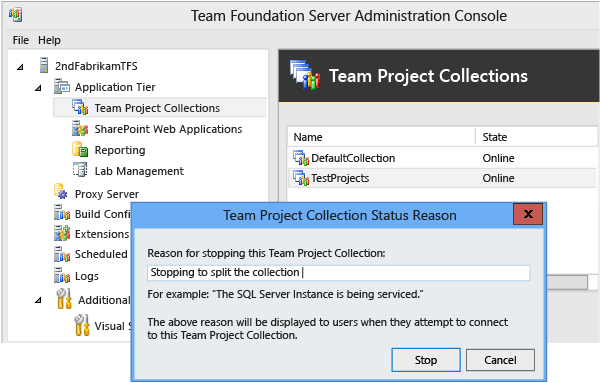Collapse the Additional tools node
This screenshot has height=383, width=600.
(x=38, y=300)
